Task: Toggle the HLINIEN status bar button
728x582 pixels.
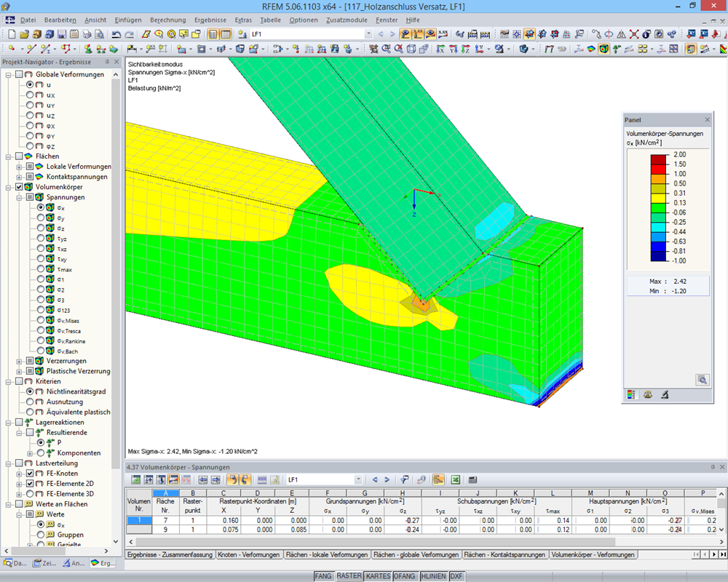Action: click(433, 576)
